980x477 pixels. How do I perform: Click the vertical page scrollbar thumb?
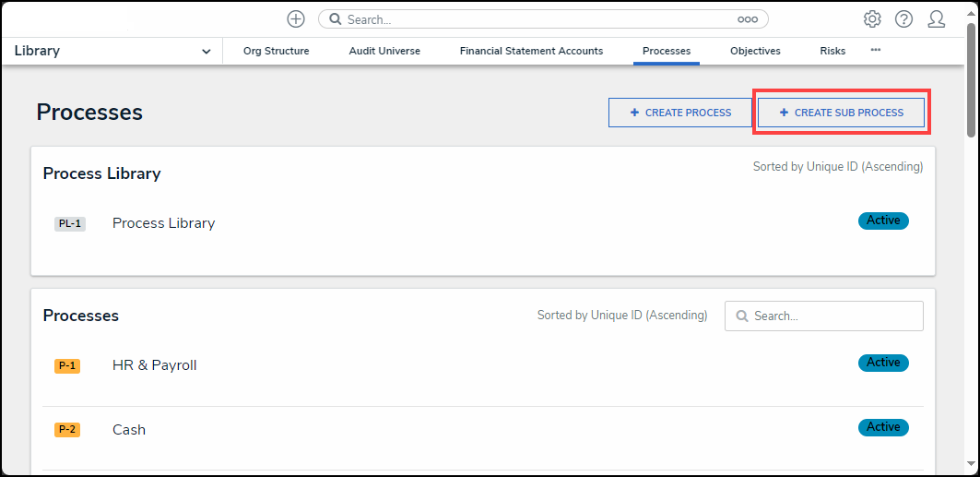972,83
